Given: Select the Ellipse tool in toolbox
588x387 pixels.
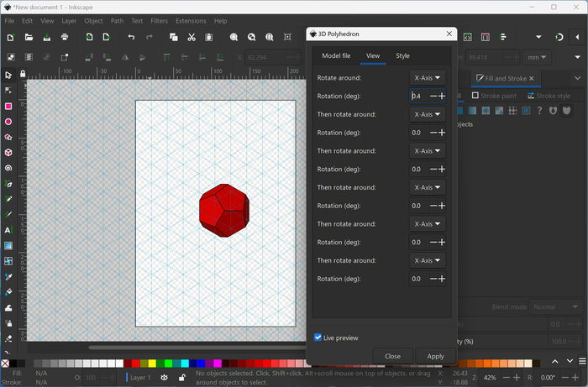Looking at the screenshot, I should [x=8, y=122].
